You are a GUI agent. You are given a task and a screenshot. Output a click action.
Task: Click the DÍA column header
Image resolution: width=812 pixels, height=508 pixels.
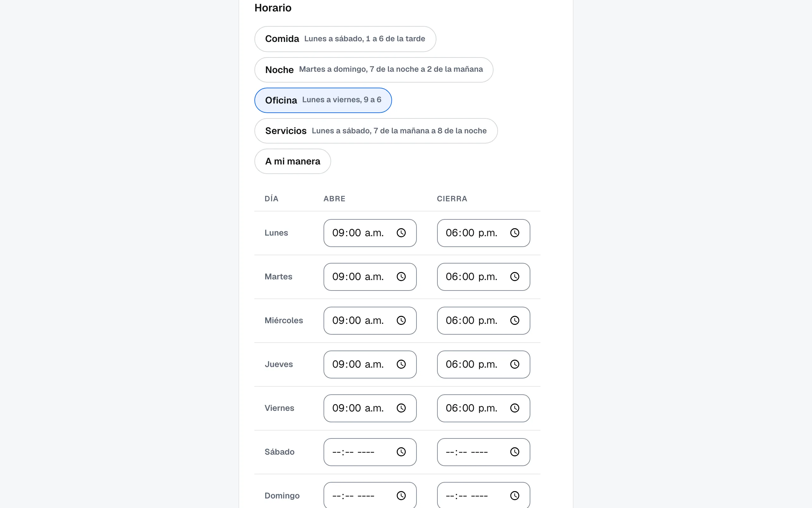click(x=271, y=198)
